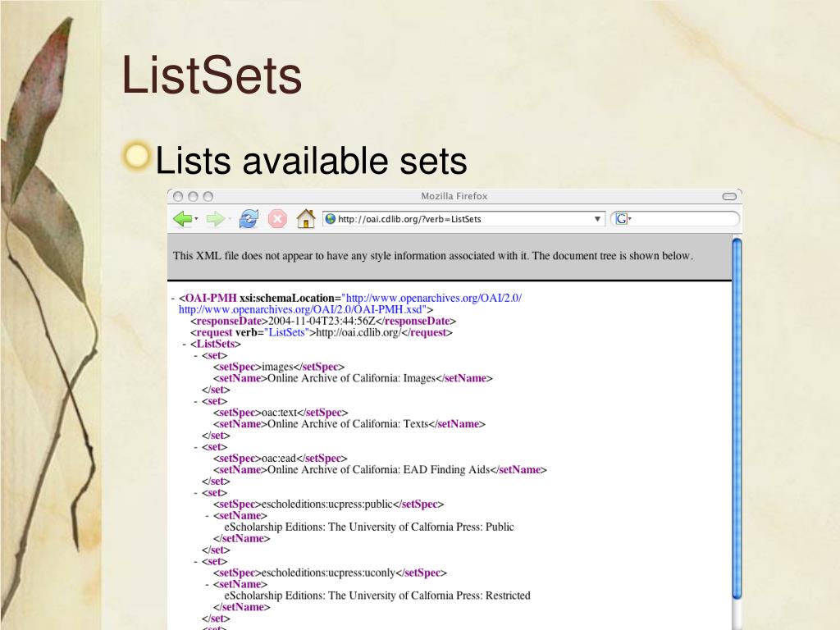840x630 pixels.
Task: Collapse the setName for Press: Public
Action: pyautogui.click(x=208, y=516)
